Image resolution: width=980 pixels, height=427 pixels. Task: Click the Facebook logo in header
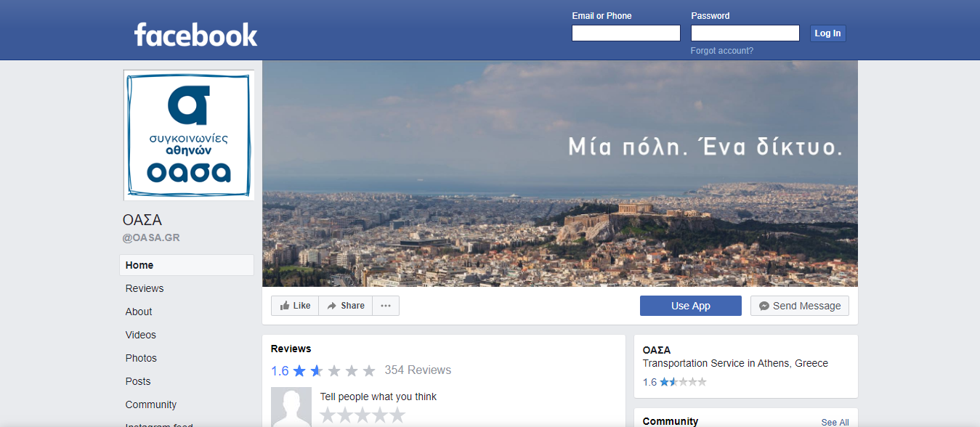[x=195, y=34]
